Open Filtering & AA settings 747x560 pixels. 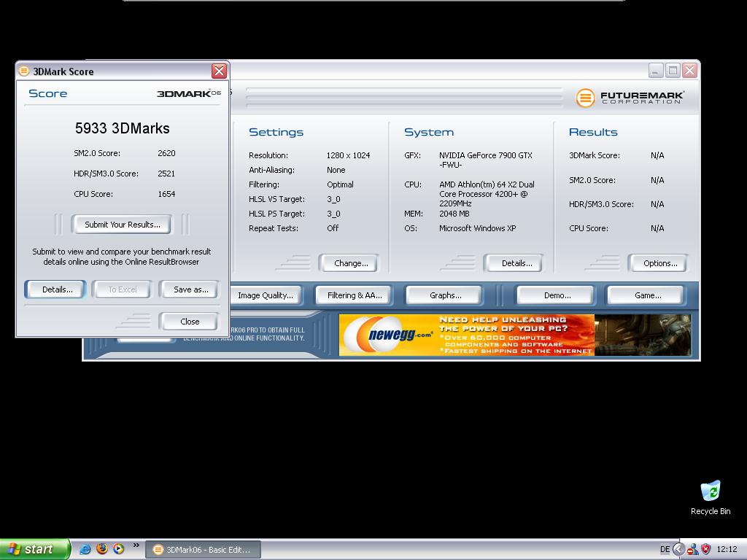point(354,295)
